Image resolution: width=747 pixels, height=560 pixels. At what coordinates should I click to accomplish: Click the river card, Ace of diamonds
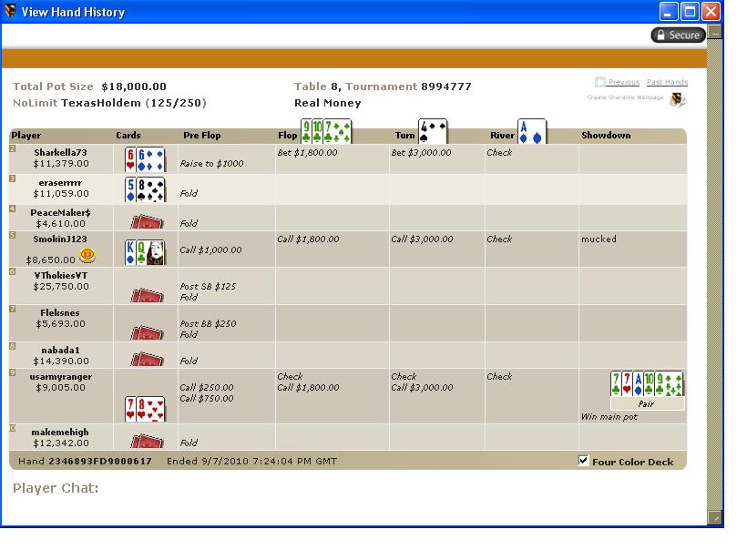[532, 131]
